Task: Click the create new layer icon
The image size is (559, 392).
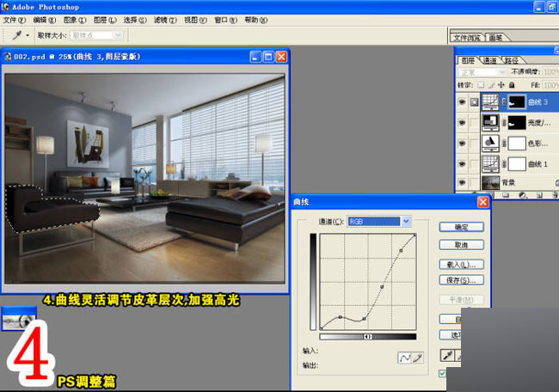Action: point(539,195)
